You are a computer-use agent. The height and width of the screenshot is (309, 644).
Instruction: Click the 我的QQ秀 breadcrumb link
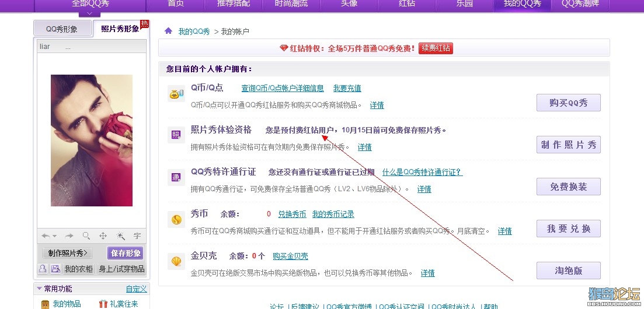coord(194,31)
